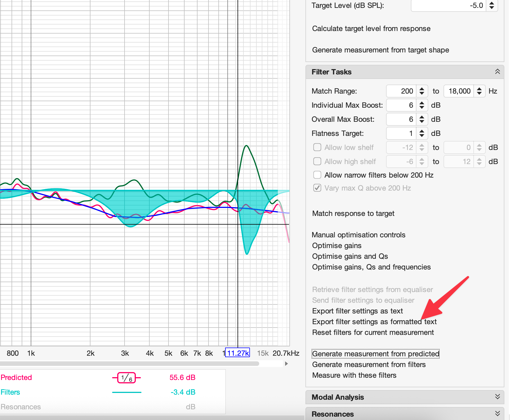Expand the Resonances section
The image size is (510, 420).
click(x=497, y=414)
